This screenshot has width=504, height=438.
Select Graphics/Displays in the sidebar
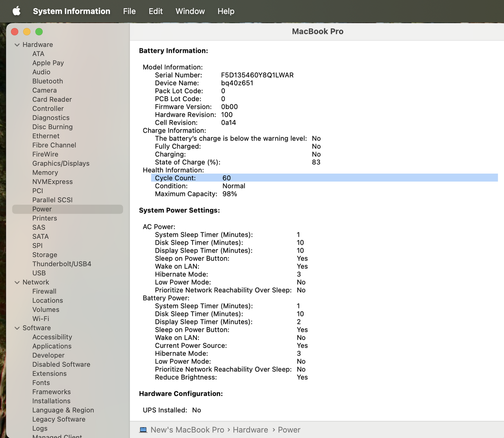pyautogui.click(x=61, y=163)
